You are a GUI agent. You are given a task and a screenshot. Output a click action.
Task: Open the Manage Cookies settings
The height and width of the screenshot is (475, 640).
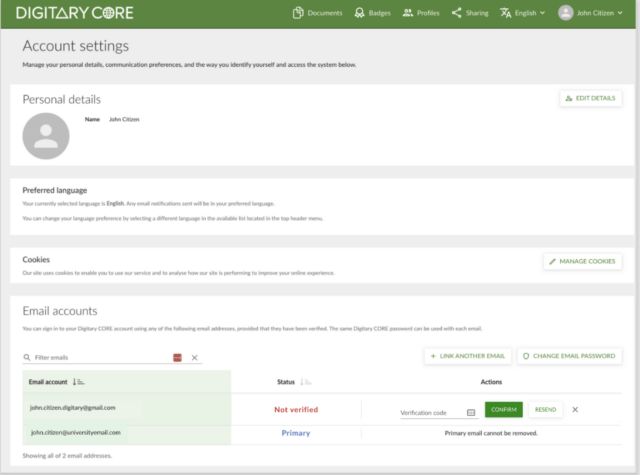[x=582, y=261]
